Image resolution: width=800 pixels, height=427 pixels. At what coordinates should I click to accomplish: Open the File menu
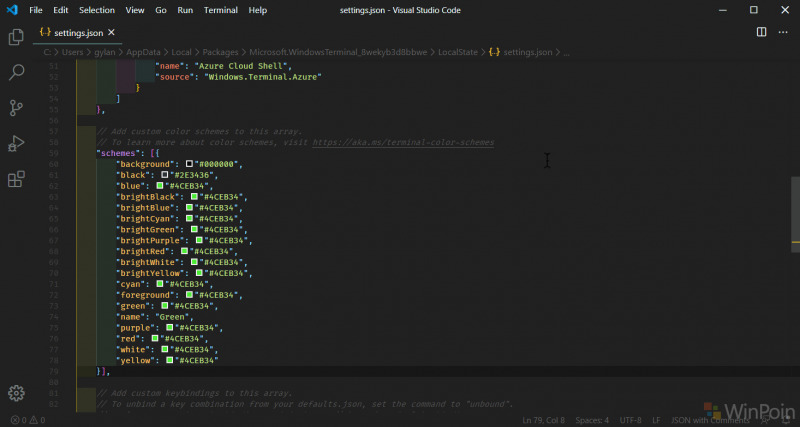[36, 10]
